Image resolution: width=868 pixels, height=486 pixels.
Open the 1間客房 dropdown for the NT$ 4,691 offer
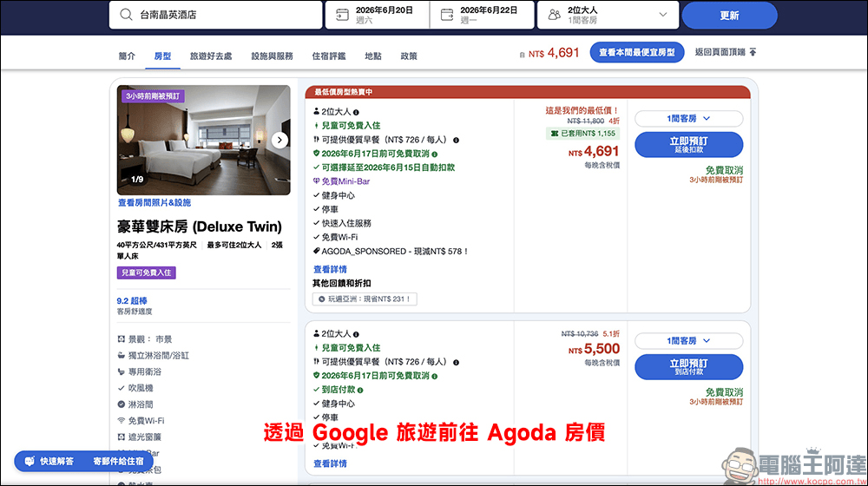coord(688,118)
